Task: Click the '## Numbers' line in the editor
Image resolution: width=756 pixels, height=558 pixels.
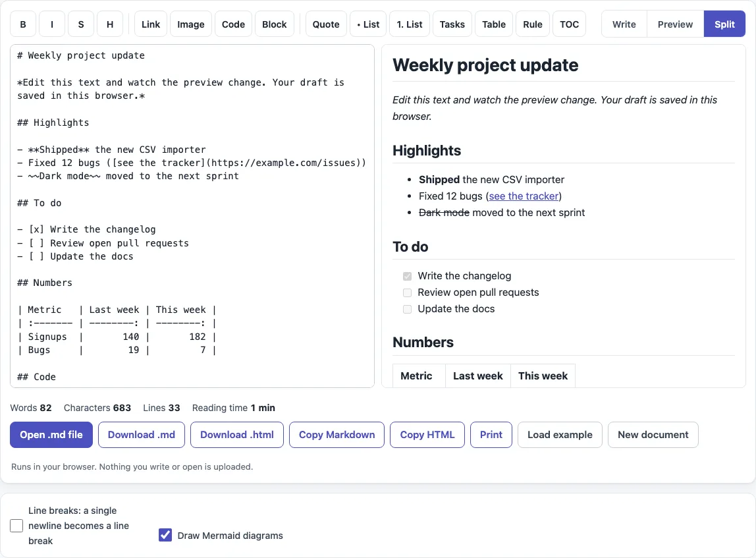Action: click(x=45, y=283)
